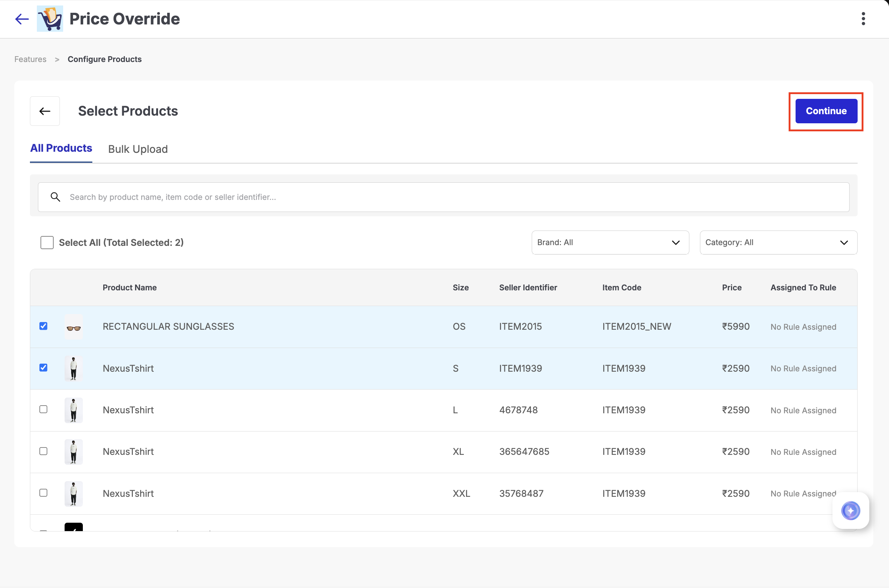Click No Rule Assigned in sunglasses row
Viewport: 889px width, 588px height.
click(x=804, y=327)
